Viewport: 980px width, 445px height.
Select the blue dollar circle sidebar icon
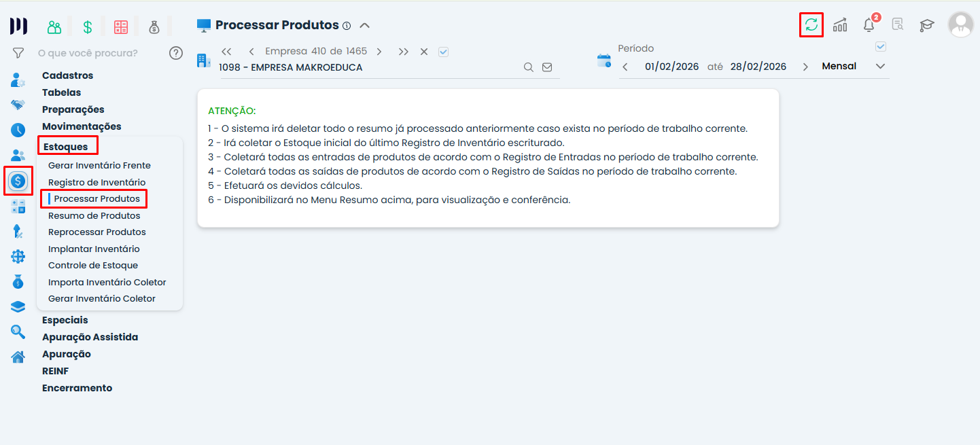(x=18, y=181)
